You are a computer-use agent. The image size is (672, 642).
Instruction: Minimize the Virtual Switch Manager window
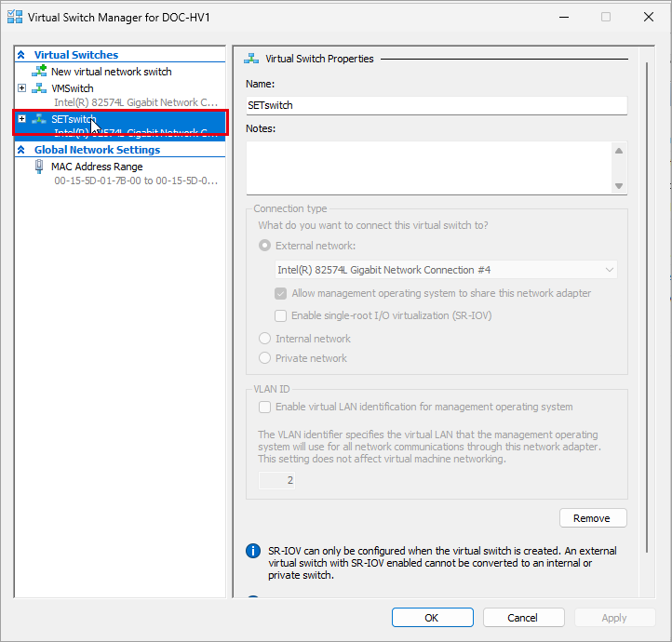tap(564, 17)
